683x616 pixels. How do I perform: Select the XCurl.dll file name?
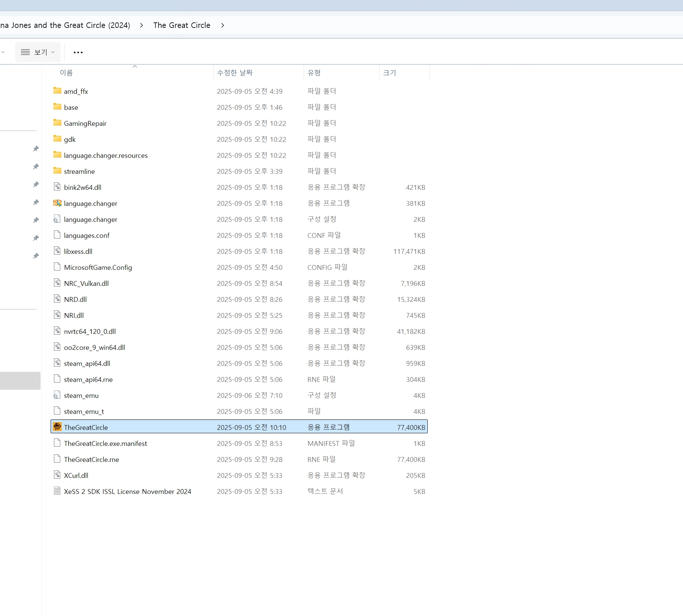[76, 475]
